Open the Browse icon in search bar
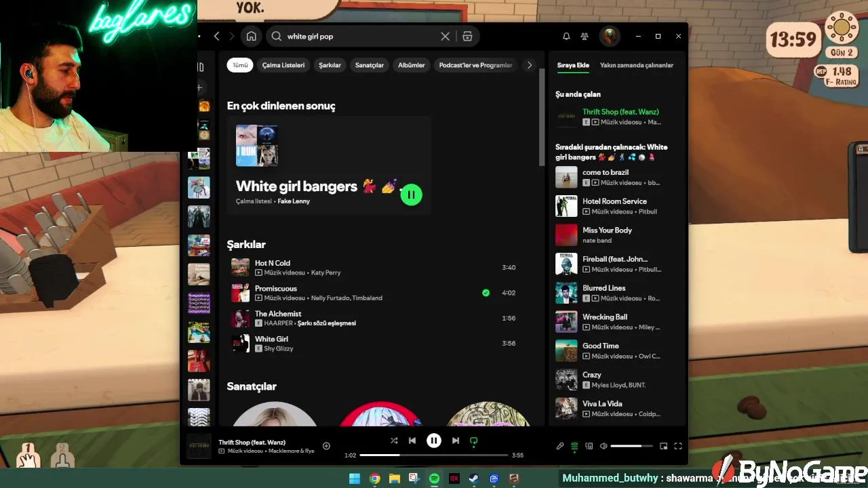Viewport: 868px width, 488px height. click(x=467, y=36)
